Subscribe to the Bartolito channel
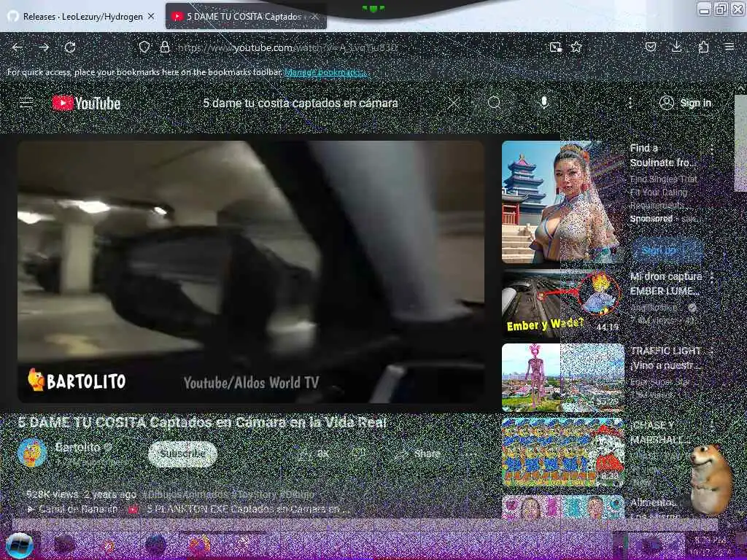747x560 pixels. (x=182, y=454)
